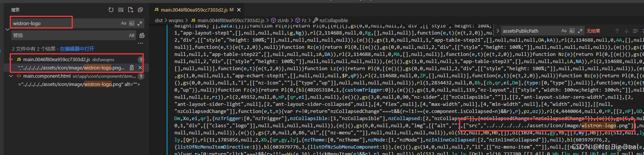
Task: Expand replace mode in editor find widget
Action: pos(498,31)
